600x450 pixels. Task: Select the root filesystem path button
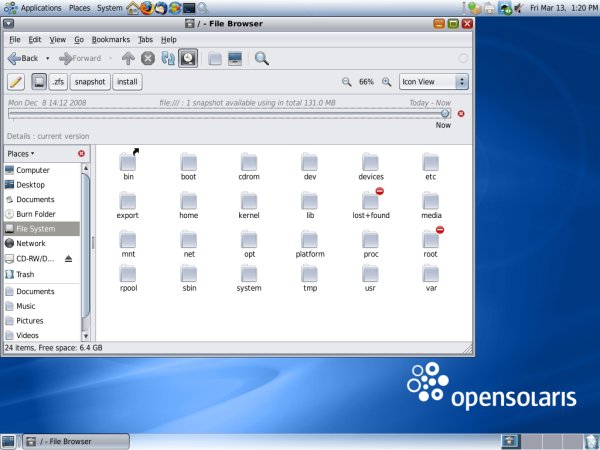39,82
